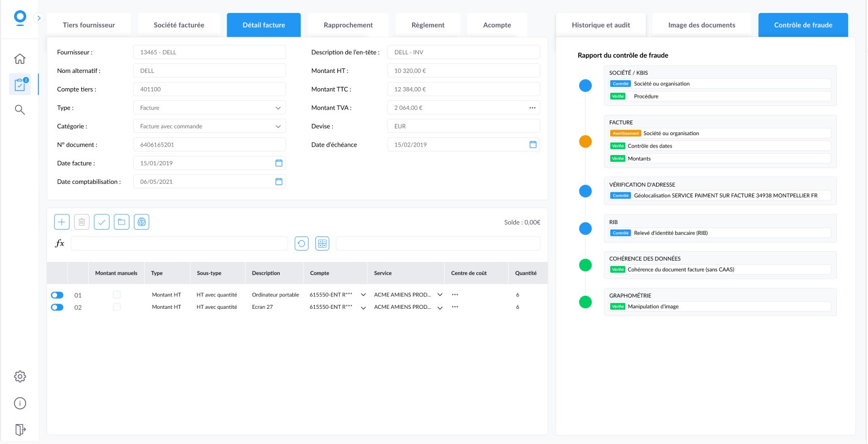This screenshot has height=444, width=868.
Task: Switch to the Rapprochement tab
Action: click(x=348, y=25)
